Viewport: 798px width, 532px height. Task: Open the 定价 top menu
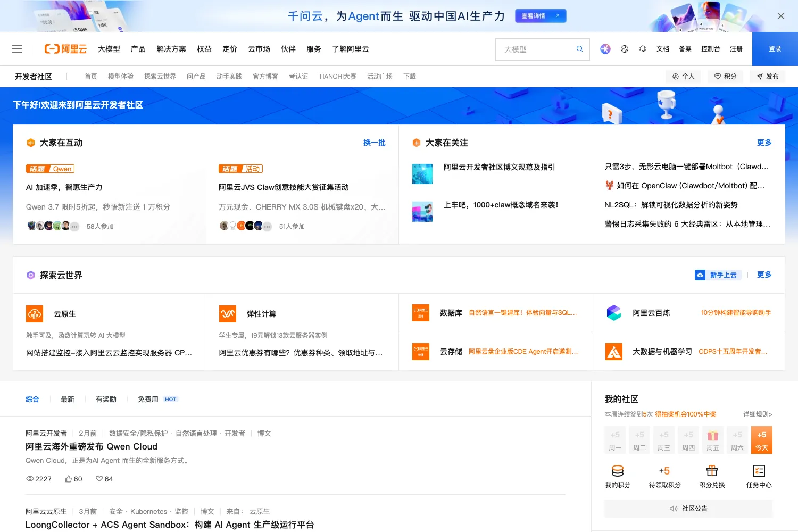[230, 49]
